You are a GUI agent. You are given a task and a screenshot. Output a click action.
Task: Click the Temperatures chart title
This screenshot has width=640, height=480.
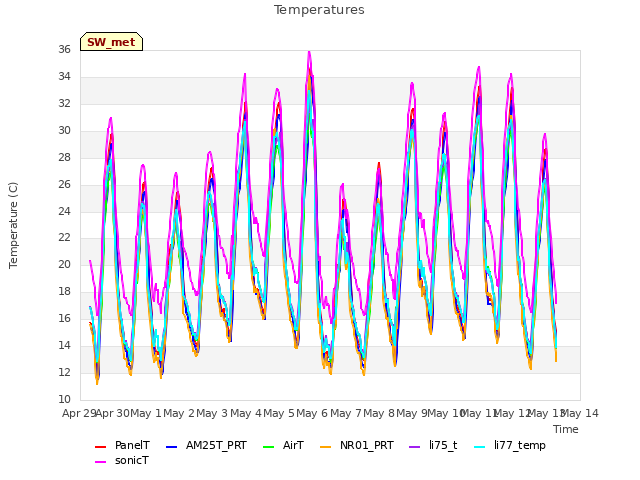(319, 10)
